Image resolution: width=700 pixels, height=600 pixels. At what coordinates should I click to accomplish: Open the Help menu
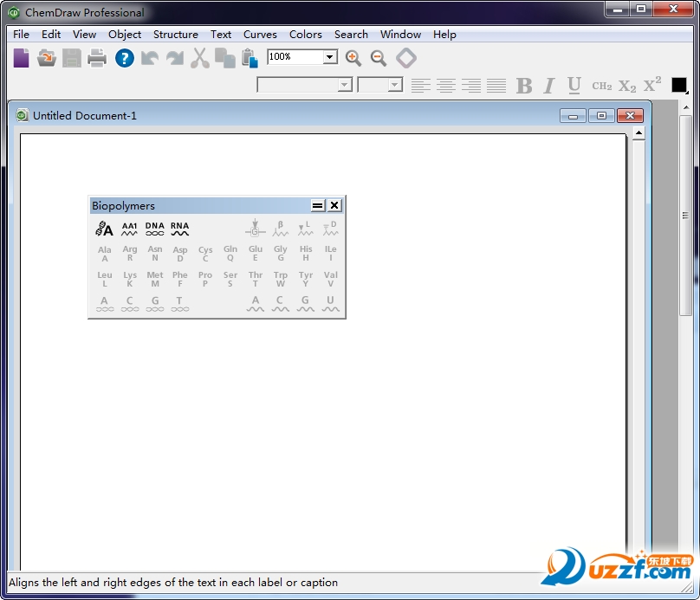coord(444,35)
